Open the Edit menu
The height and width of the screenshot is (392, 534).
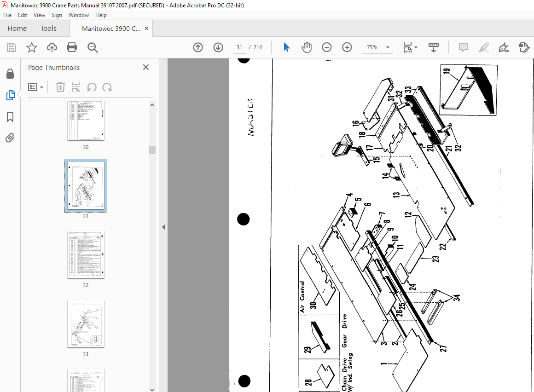coord(23,15)
